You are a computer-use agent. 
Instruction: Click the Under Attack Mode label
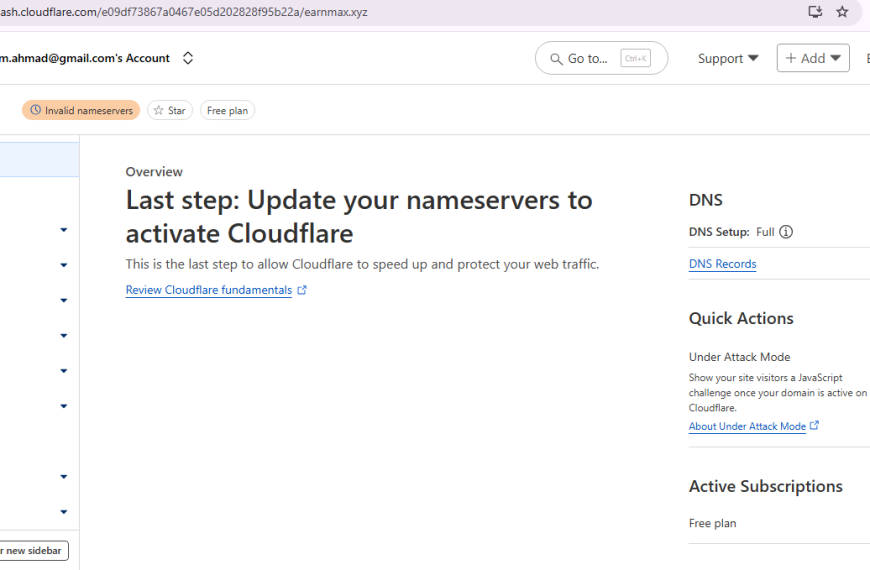[739, 357]
